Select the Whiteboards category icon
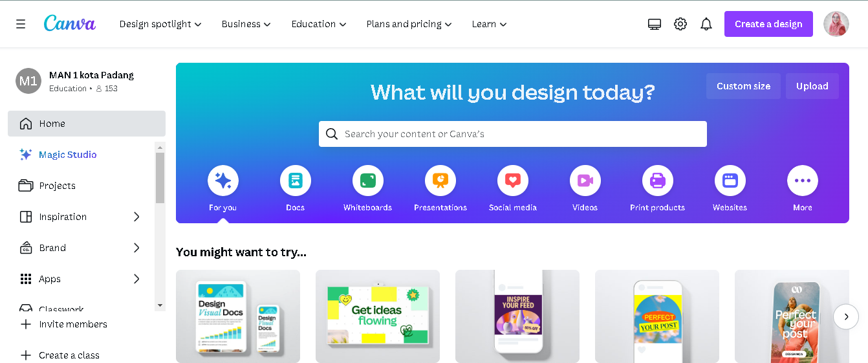 (368, 181)
